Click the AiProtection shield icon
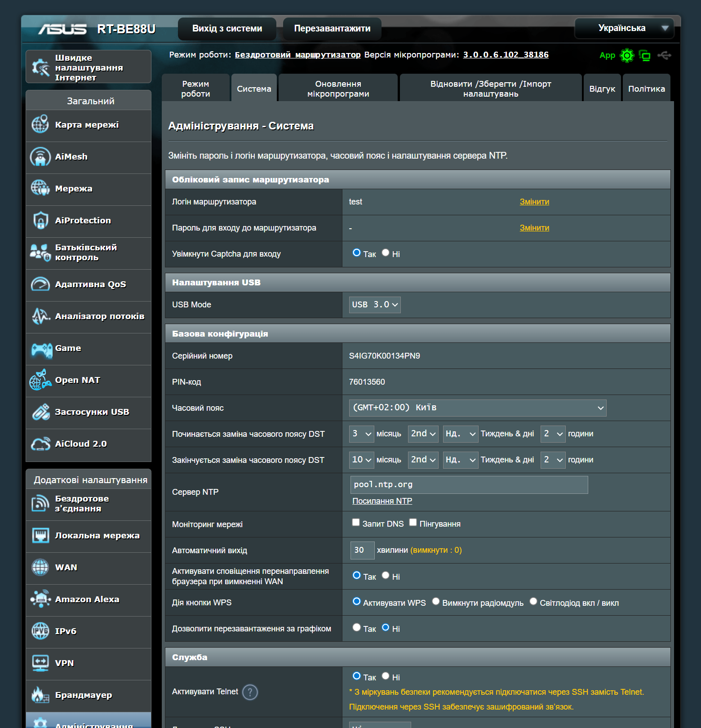This screenshot has height=728, width=701. [40, 221]
